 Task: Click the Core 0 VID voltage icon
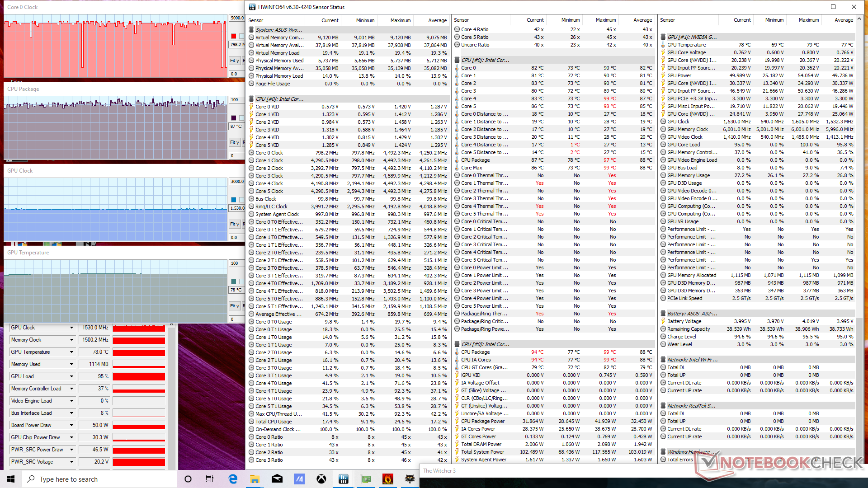click(x=251, y=107)
